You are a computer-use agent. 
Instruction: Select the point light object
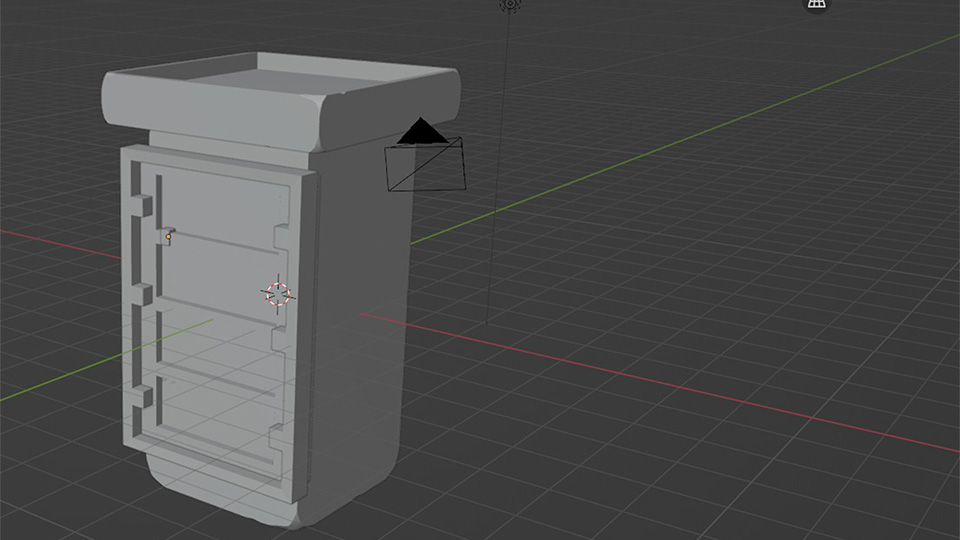[510, 4]
